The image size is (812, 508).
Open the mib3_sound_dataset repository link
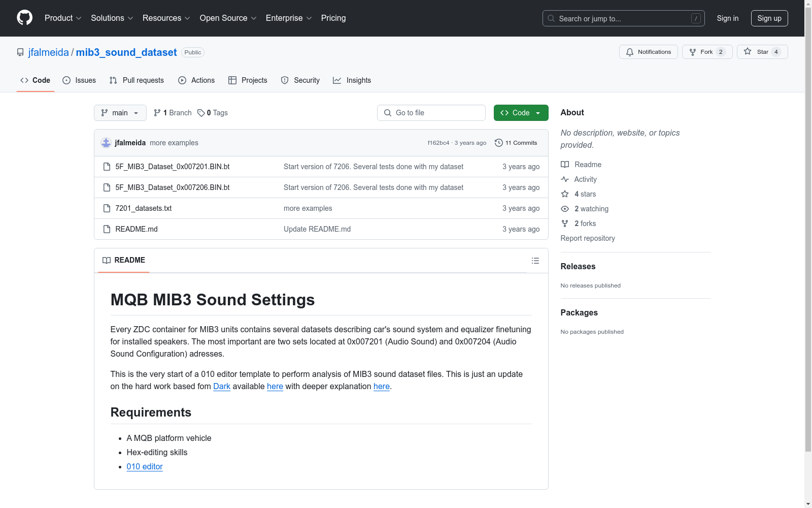pos(126,52)
